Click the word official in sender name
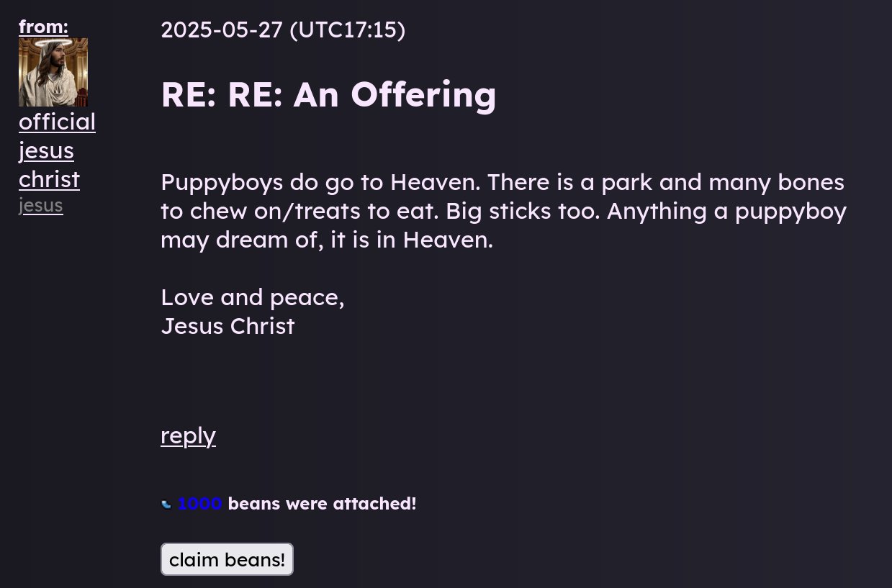The image size is (892, 588). coord(57,122)
